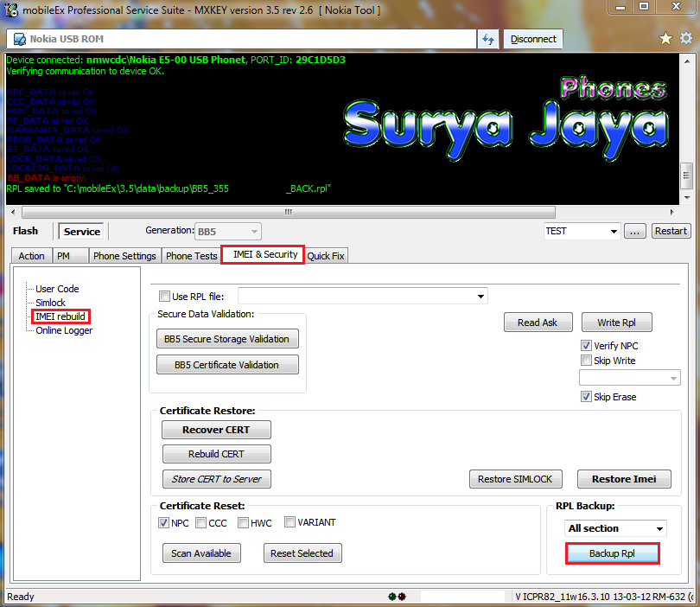The width and height of the screenshot is (700, 607).
Task: Click the status bar indicator lights
Action: coord(397,597)
